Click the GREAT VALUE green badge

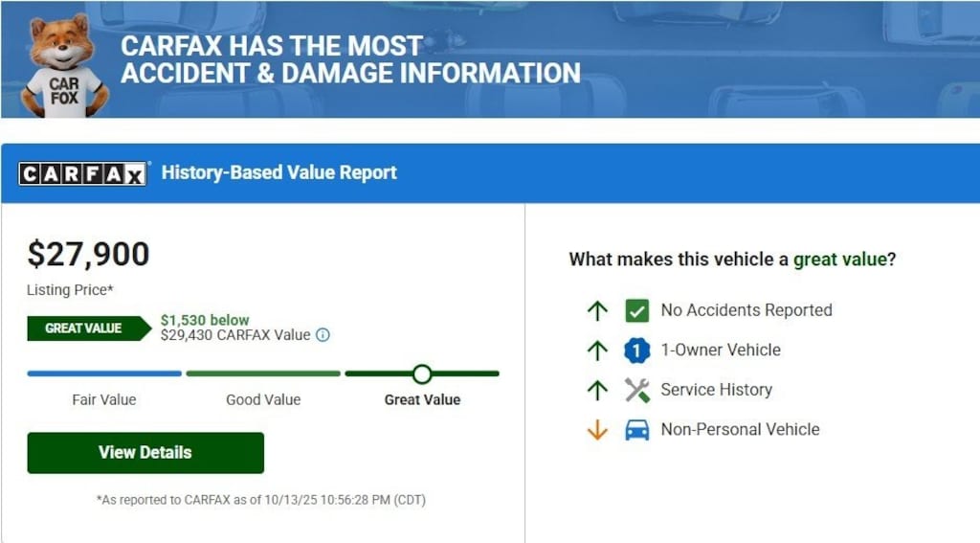point(86,328)
